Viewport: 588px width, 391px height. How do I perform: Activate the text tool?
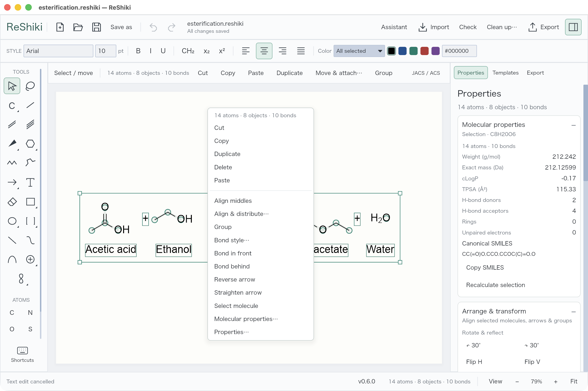coord(30,182)
